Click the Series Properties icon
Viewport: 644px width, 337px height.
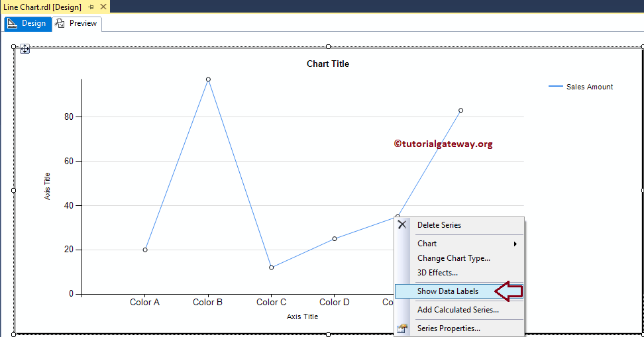(x=402, y=328)
